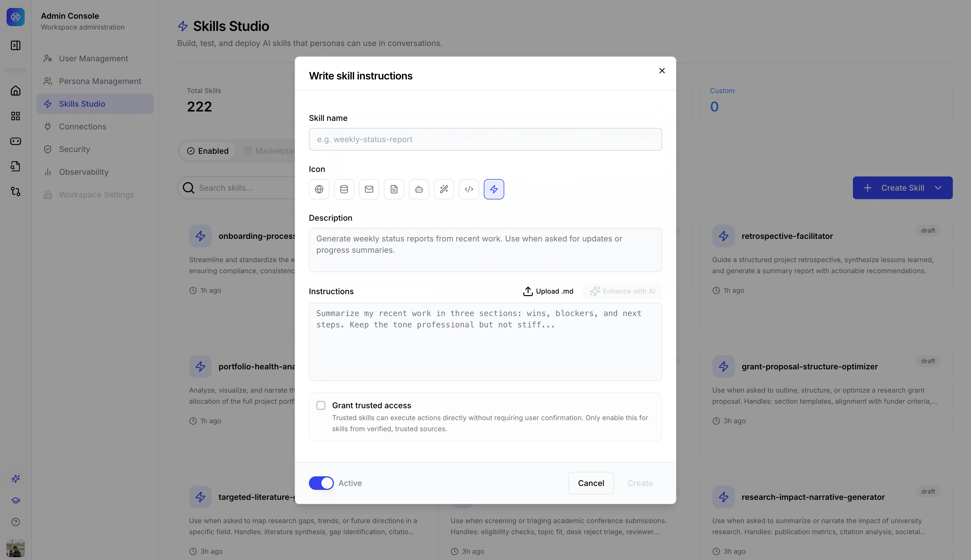Pick the robot skill icon
971x560 pixels.
point(419,189)
